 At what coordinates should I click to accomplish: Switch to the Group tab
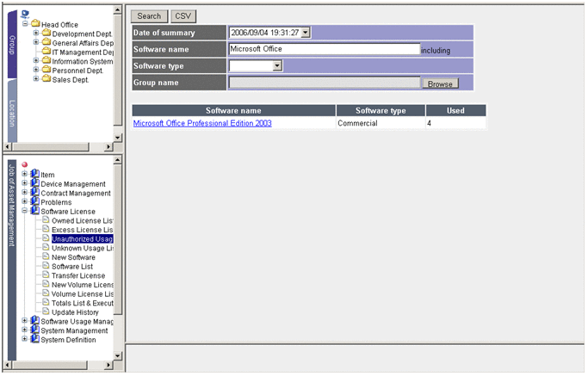point(12,44)
